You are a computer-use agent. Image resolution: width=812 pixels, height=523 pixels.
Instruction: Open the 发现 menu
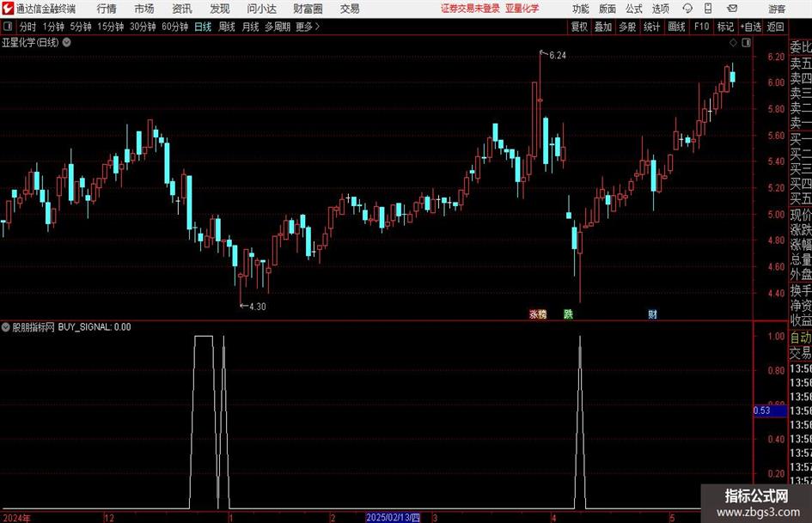point(220,9)
